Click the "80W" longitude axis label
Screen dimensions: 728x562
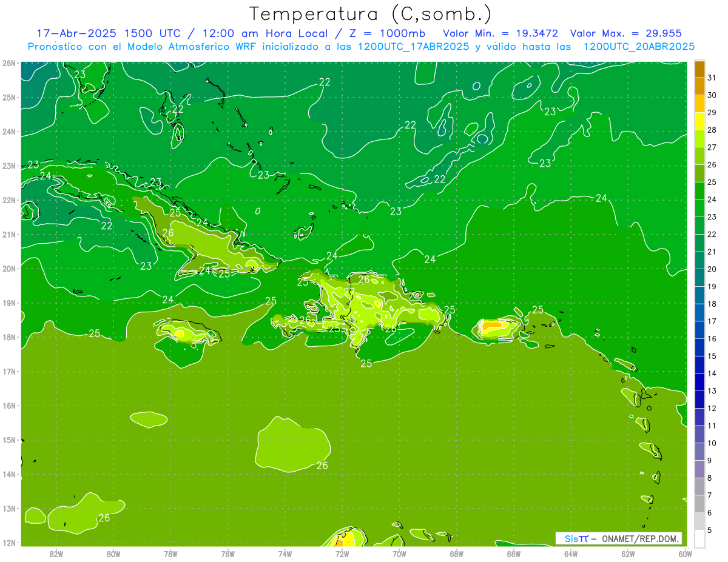[x=113, y=554]
